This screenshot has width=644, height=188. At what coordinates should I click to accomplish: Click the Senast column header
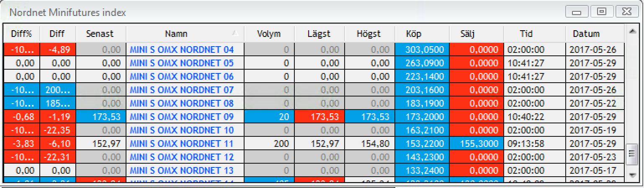pyautogui.click(x=100, y=34)
